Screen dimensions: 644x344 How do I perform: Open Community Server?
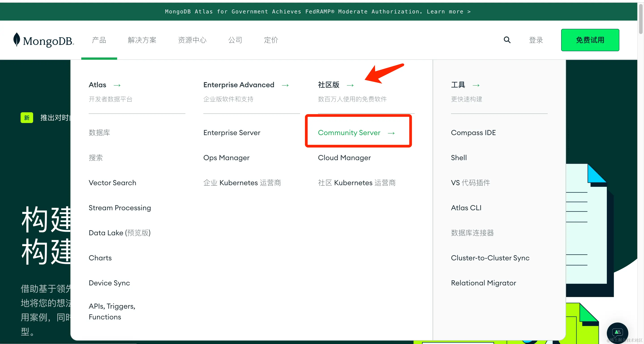pyautogui.click(x=349, y=133)
